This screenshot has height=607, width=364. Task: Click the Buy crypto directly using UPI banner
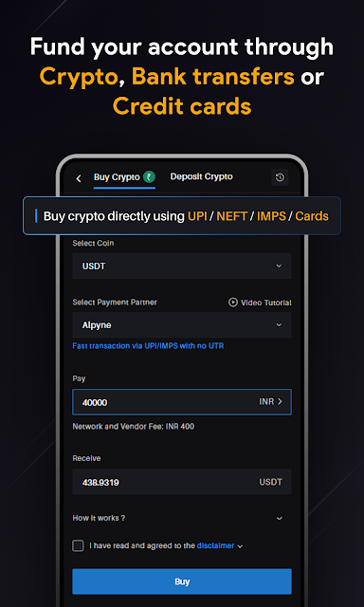182,216
